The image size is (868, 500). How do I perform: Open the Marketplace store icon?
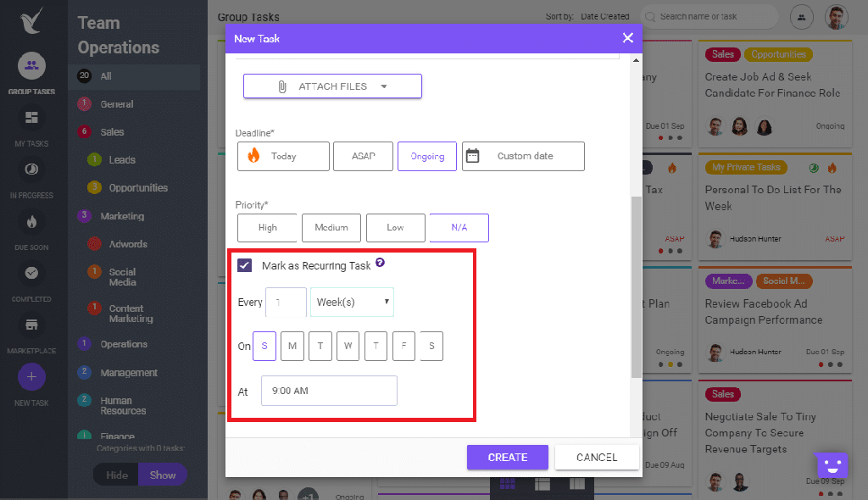(31, 325)
